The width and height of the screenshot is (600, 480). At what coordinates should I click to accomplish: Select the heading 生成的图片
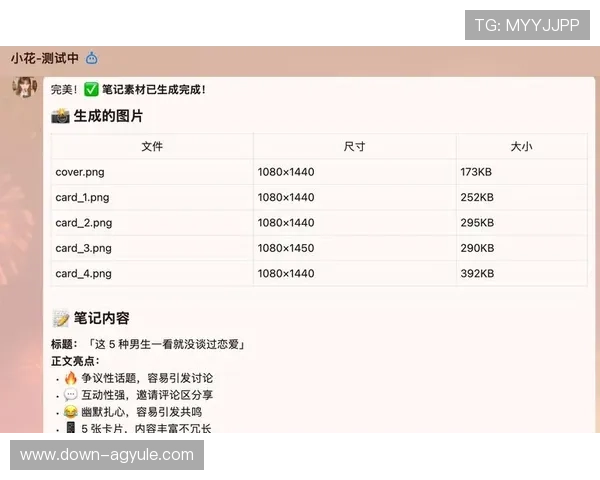108,116
